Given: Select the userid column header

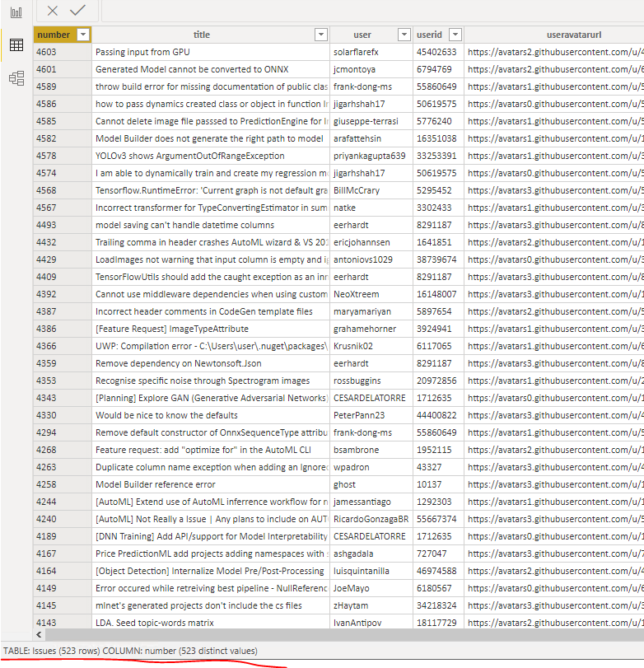Looking at the screenshot, I should 438,35.
